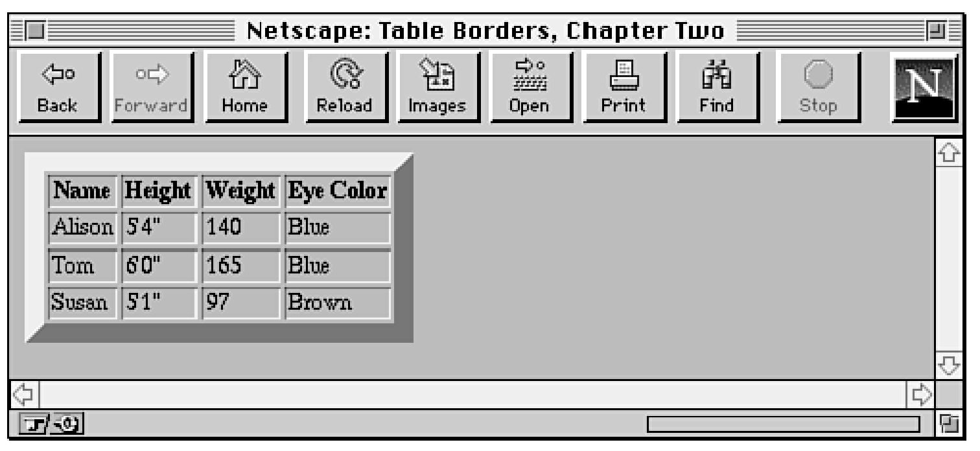Find text using the binoculars button
Image resolution: width=980 pixels, height=451 pixels.
click(x=718, y=87)
